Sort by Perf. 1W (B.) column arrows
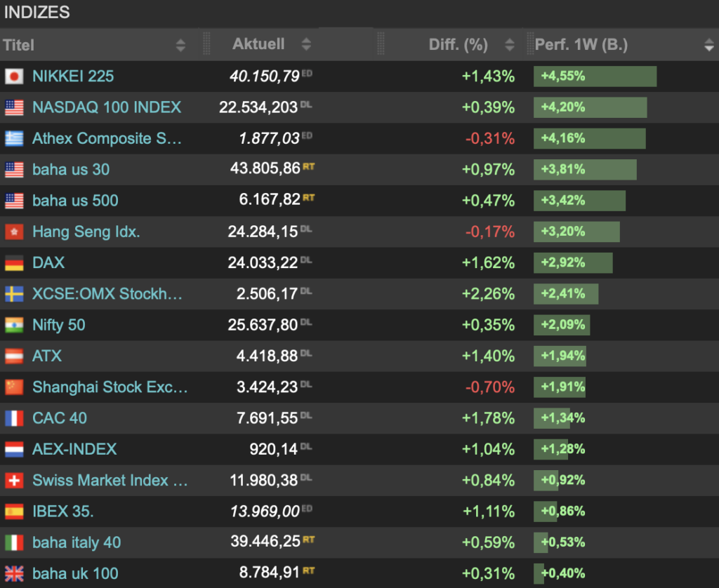This screenshot has height=588, width=719. 709,45
